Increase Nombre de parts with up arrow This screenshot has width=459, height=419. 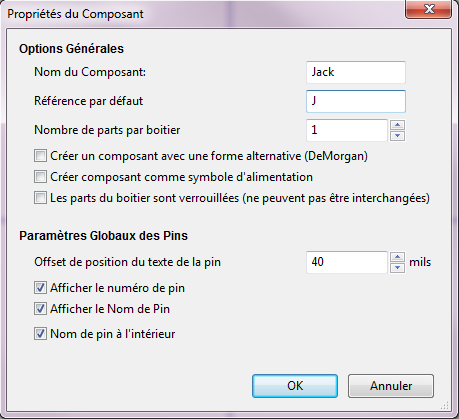click(x=397, y=125)
